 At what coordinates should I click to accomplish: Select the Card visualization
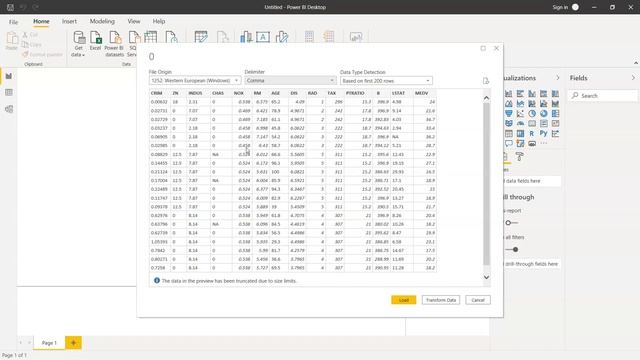pyautogui.click(x=531, y=123)
